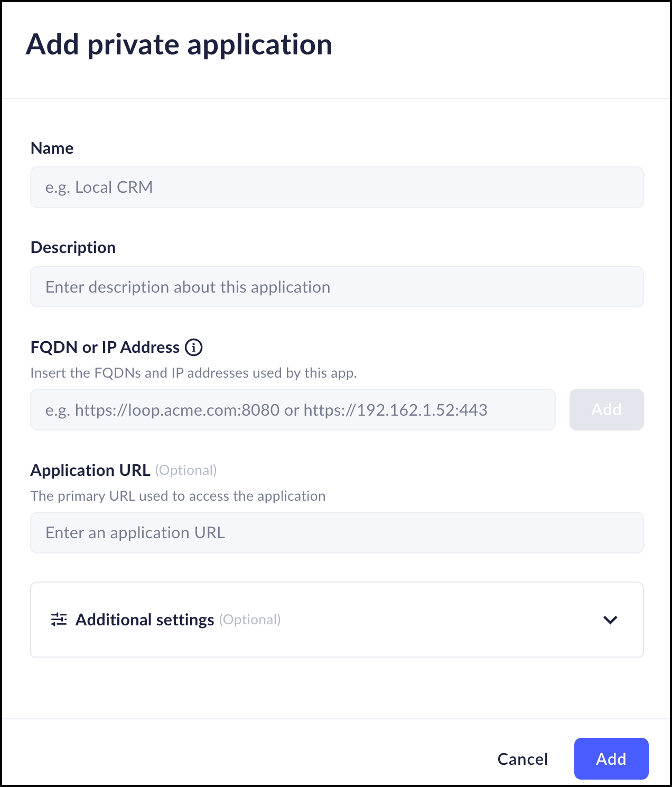Click the 'Insert the FQDNs and IP addresses' hint
This screenshot has width=672, height=787.
pos(193,373)
